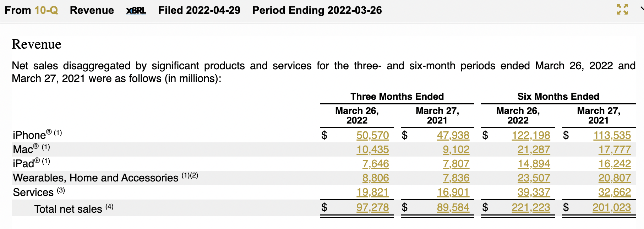Screen dimensions: 644x229
Task: Click the XBRL icon in the header
Action: click(x=136, y=11)
